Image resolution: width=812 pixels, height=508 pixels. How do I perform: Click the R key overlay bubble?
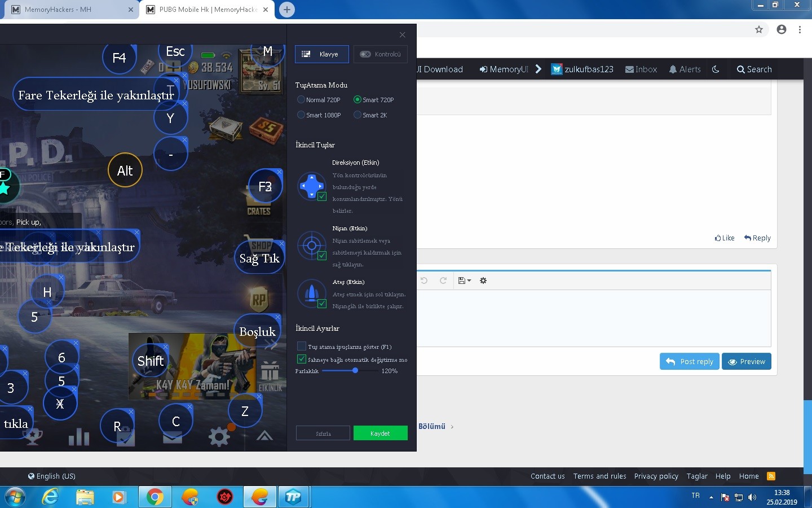pos(117,426)
